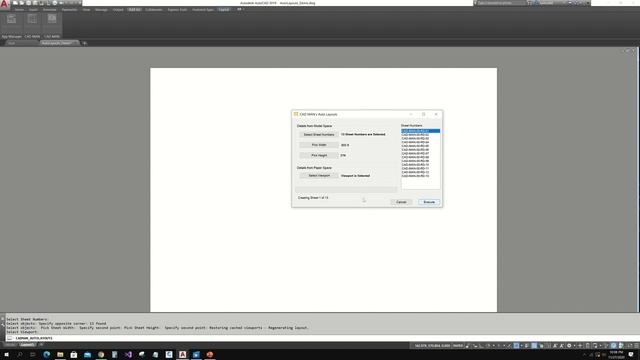The height and width of the screenshot is (360, 640).
Task: Click the Select Viewport button
Action: 319,176
